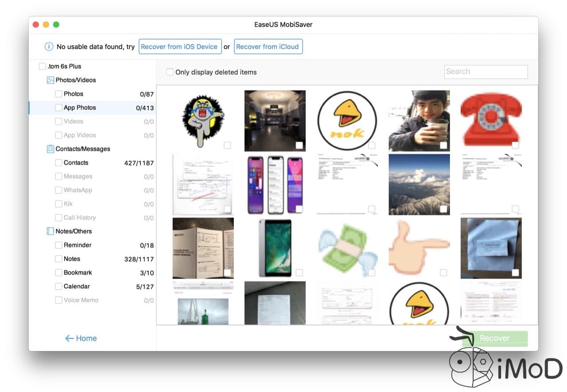Click the Notes/Others category icon
The image size is (567, 392).
coord(50,231)
